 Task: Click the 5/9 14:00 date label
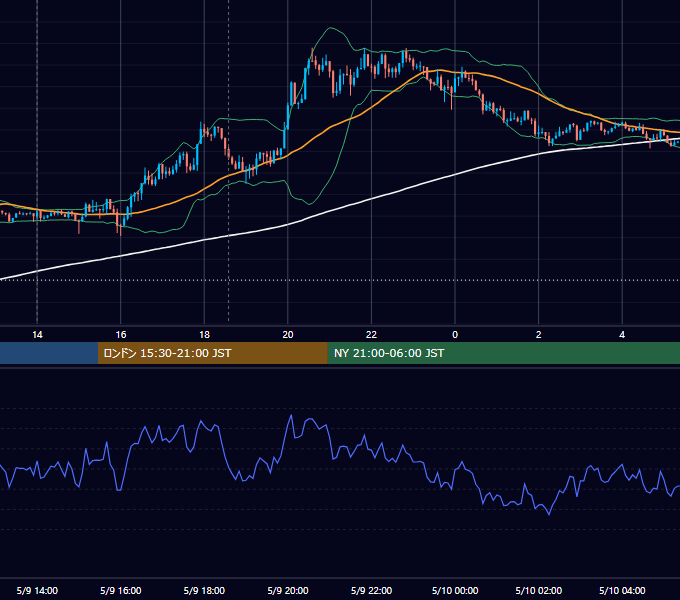coord(37,590)
